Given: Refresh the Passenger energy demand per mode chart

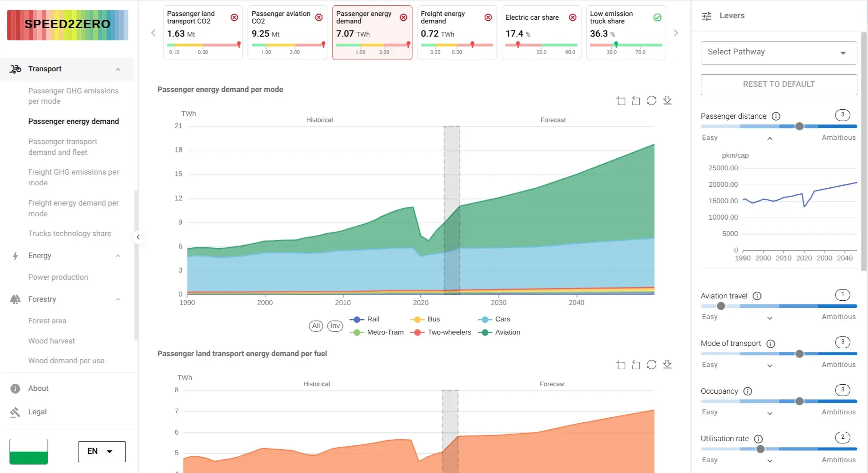Looking at the screenshot, I should (x=651, y=100).
